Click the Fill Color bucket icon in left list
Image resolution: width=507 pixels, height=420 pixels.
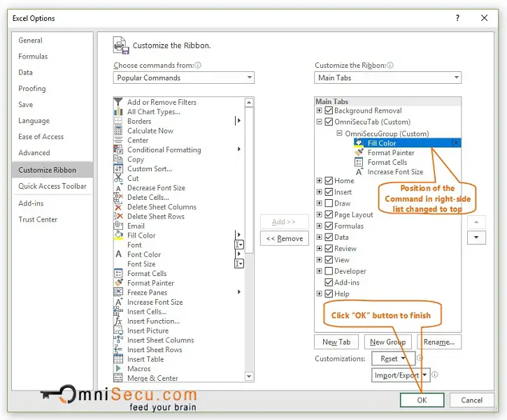[x=118, y=236]
